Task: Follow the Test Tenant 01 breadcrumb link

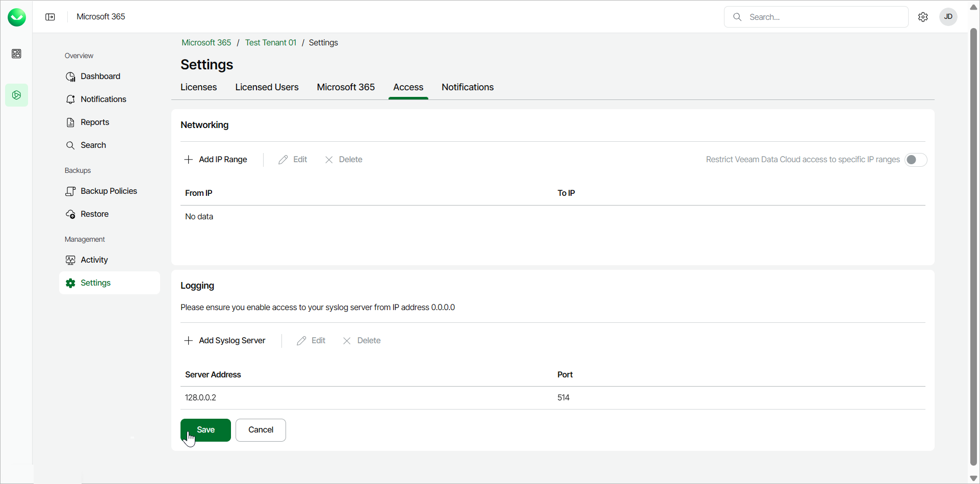Action: (x=270, y=43)
